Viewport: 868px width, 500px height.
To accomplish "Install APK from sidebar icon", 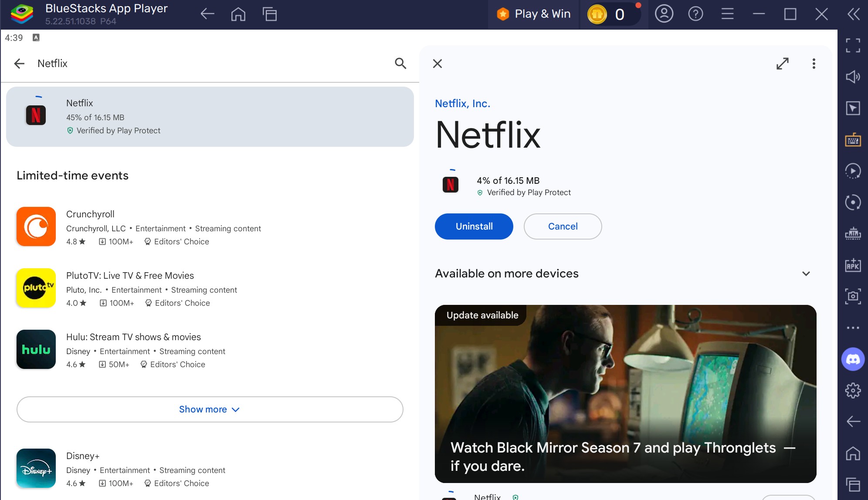I will pyautogui.click(x=853, y=265).
